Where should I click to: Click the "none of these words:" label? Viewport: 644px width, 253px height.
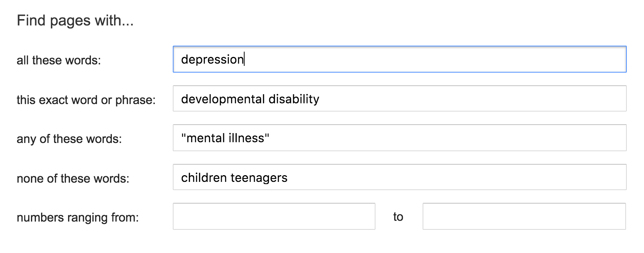click(73, 179)
